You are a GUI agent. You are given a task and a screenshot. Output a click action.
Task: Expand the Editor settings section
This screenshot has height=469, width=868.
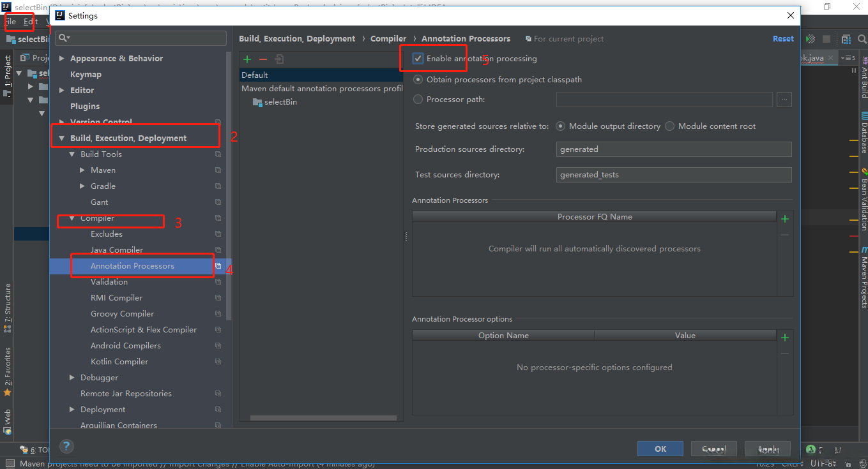(x=62, y=91)
